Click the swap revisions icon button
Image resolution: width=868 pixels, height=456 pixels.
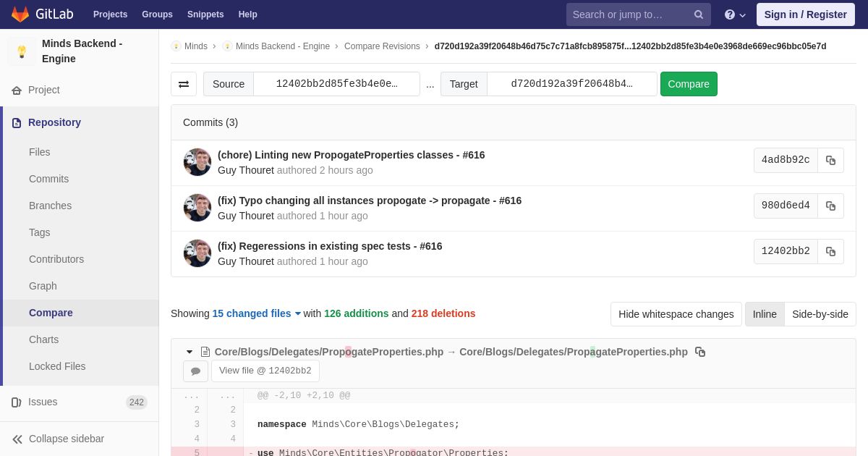pos(184,84)
